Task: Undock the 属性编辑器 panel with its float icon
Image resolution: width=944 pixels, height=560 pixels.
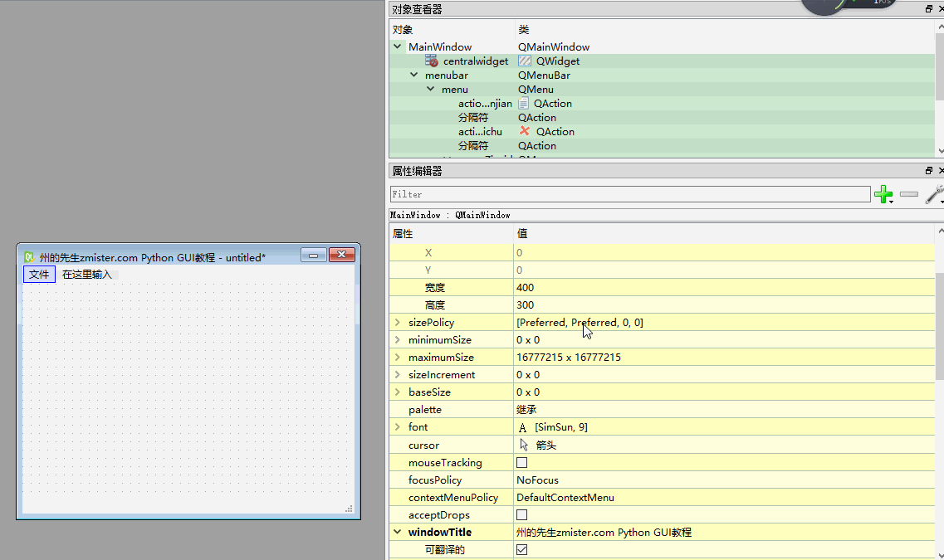Action: click(x=928, y=170)
